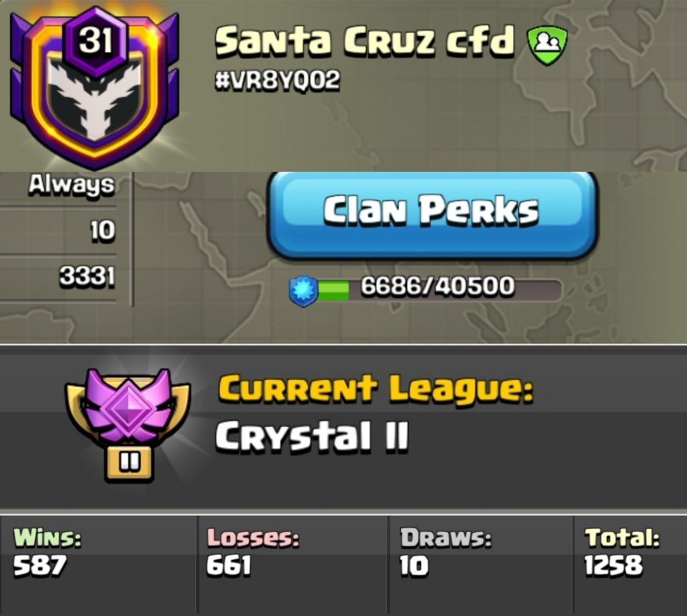This screenshot has width=687, height=616.
Task: Tap the Always war frequency value
Action: [71, 184]
